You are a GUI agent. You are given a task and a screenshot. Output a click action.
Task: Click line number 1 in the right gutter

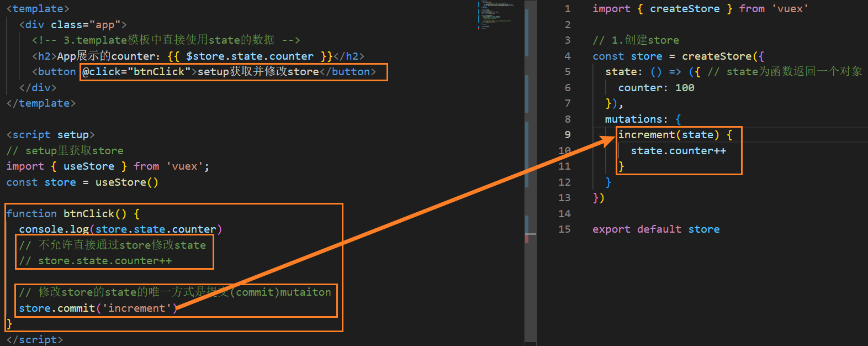click(568, 8)
